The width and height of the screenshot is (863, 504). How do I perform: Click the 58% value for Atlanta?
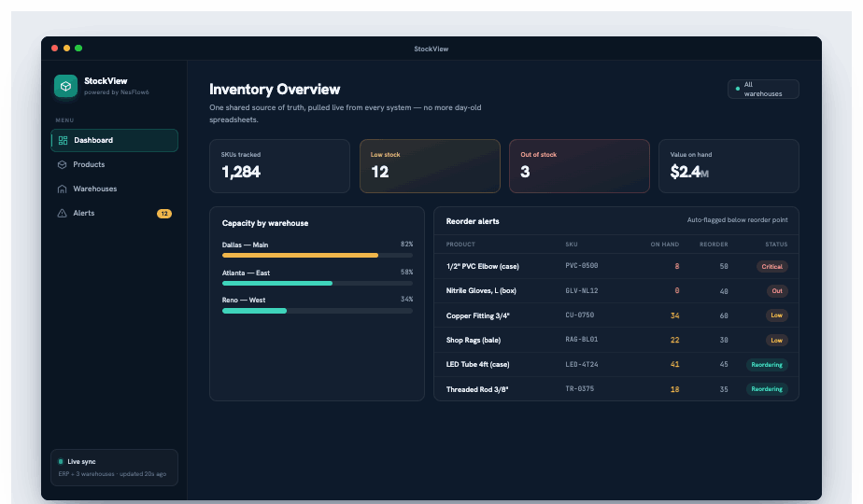[406, 273]
